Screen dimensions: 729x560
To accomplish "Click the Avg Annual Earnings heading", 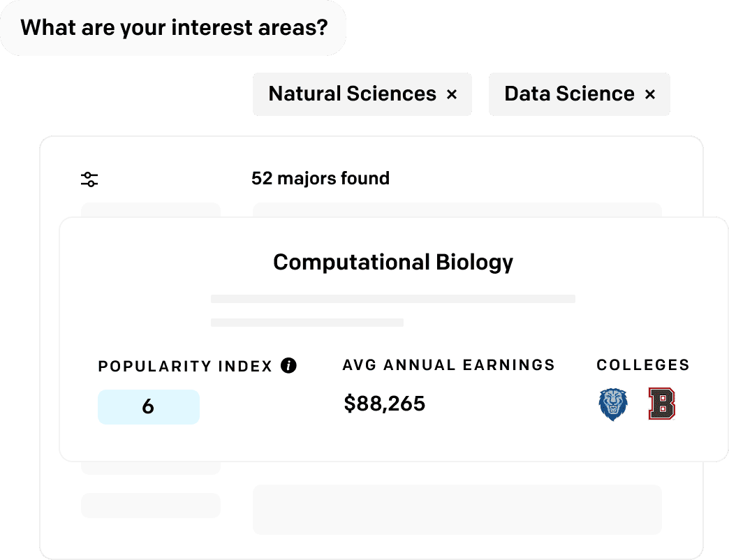I will click(x=449, y=365).
